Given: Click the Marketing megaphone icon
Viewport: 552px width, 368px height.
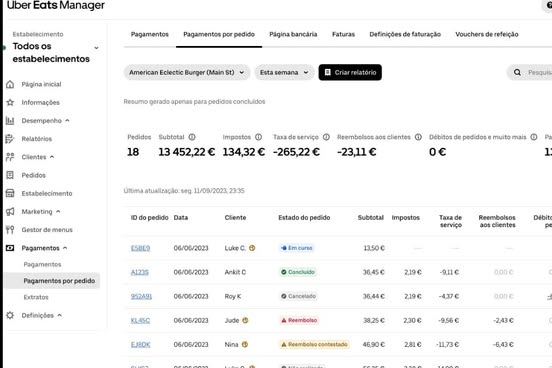Looking at the screenshot, I should click(x=10, y=212).
